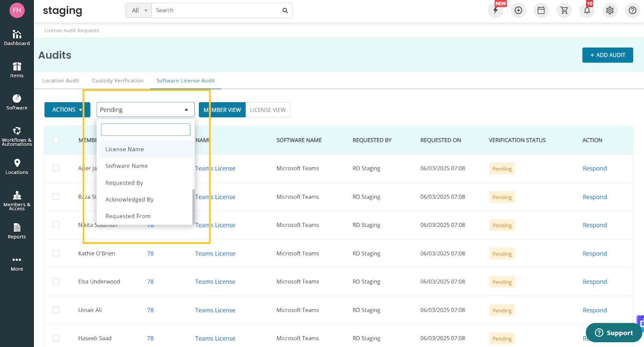Image resolution: width=644 pixels, height=347 pixels.
Task: Switch to LICENSE VIEW
Action: [268, 110]
